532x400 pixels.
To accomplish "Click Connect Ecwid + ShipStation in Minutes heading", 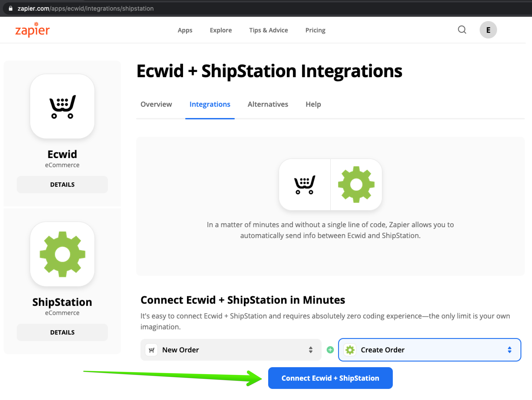I will coord(243,300).
